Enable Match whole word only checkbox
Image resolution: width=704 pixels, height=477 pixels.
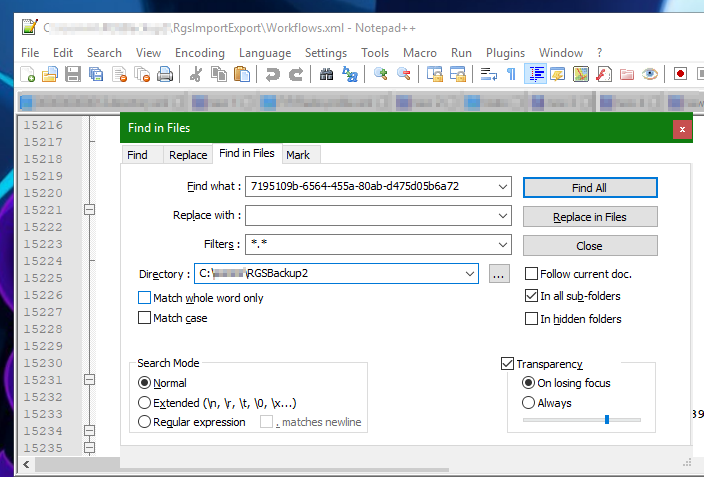pyautogui.click(x=144, y=298)
